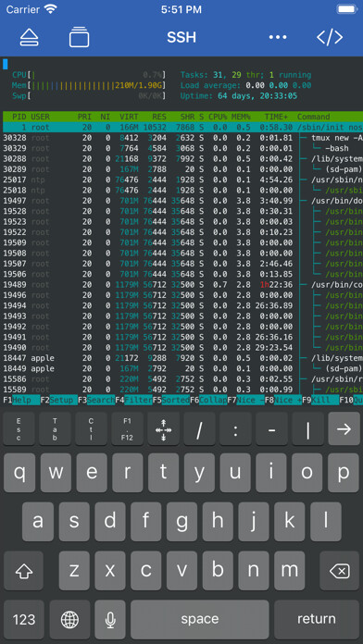Click the Swp usage meter bar
This screenshot has height=644, width=363.
(89, 95)
